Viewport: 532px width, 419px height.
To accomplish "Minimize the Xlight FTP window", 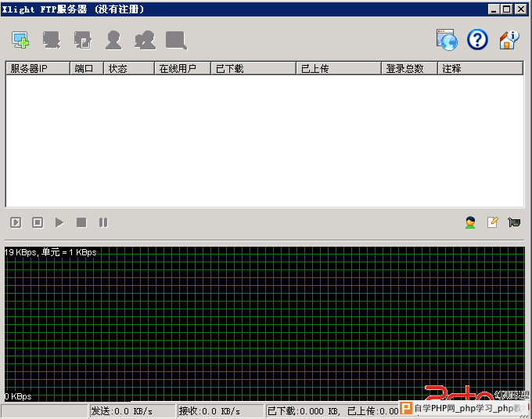I will point(494,9).
